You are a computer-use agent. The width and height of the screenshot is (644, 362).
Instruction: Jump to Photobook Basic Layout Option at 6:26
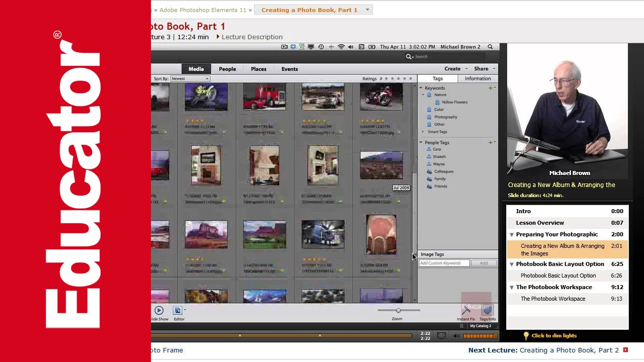(567, 276)
